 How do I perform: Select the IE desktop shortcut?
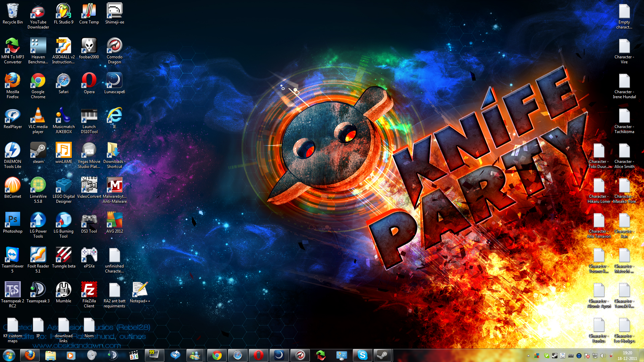tap(115, 119)
